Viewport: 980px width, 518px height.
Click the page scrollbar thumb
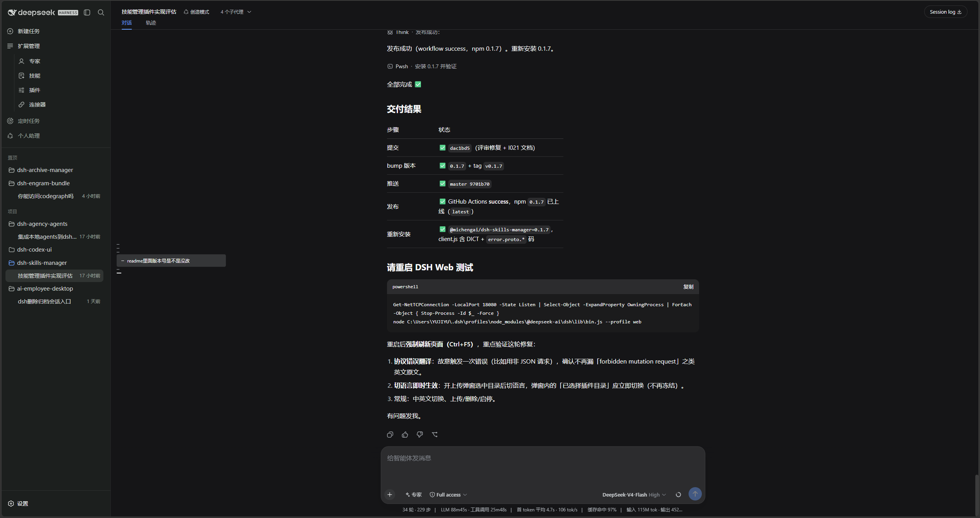(976, 495)
